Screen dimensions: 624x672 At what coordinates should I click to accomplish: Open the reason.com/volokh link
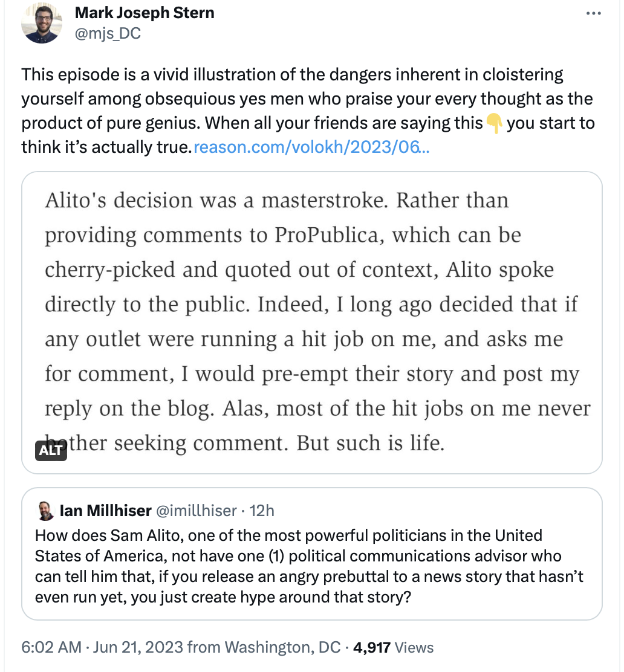pyautogui.click(x=311, y=147)
